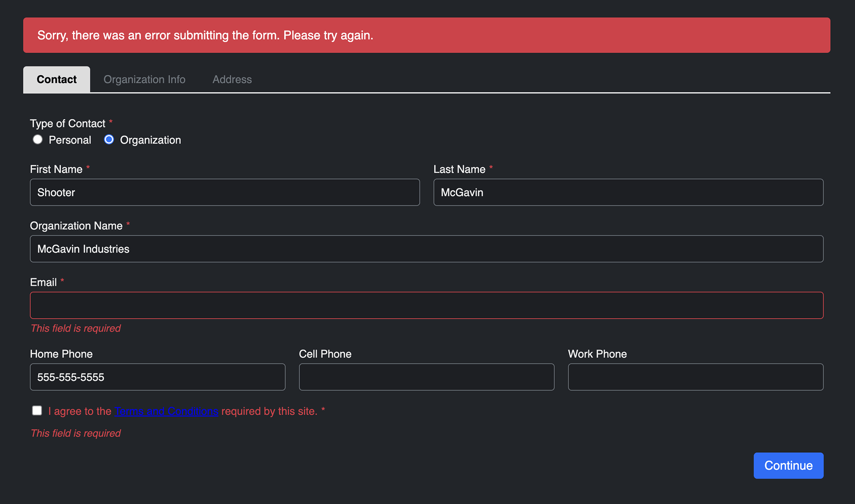Viewport: 855px width, 504px height.
Task: Select the Organization contact type radio button
Action: point(109,139)
